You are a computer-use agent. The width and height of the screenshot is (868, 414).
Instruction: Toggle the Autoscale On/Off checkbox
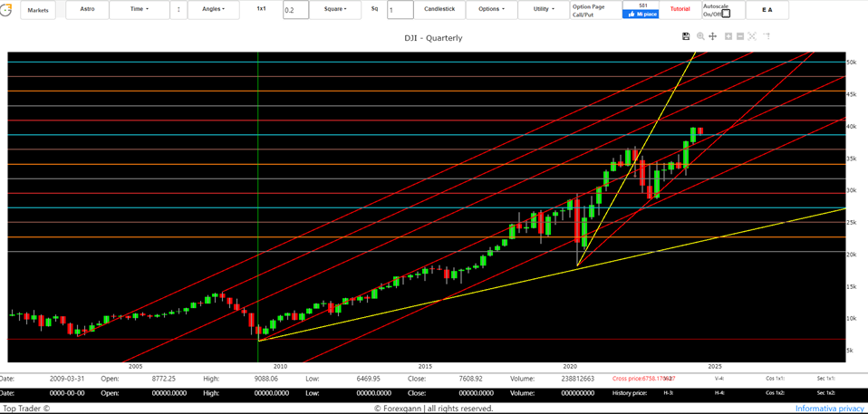[726, 14]
